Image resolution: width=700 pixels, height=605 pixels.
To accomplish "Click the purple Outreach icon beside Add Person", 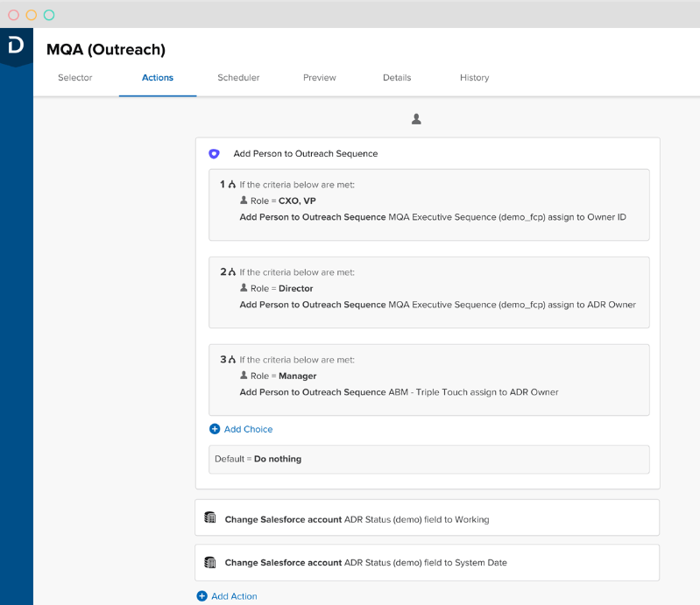I will click(215, 154).
